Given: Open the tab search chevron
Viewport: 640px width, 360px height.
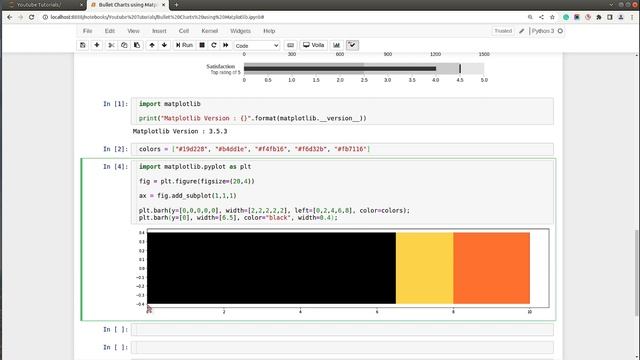Looking at the screenshot, I should pyautogui.click(x=611, y=4).
